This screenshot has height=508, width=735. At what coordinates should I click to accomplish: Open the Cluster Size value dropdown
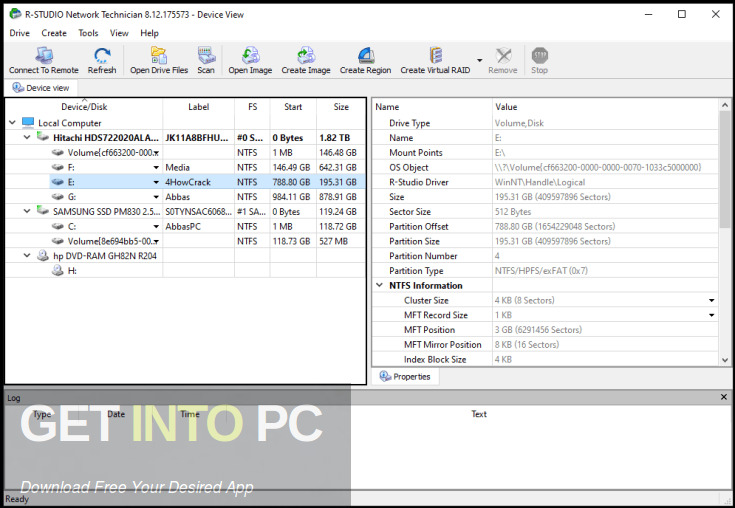[712, 300]
